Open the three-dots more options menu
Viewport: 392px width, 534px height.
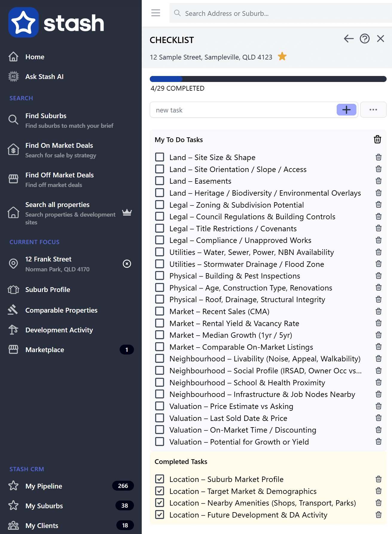[x=373, y=110]
